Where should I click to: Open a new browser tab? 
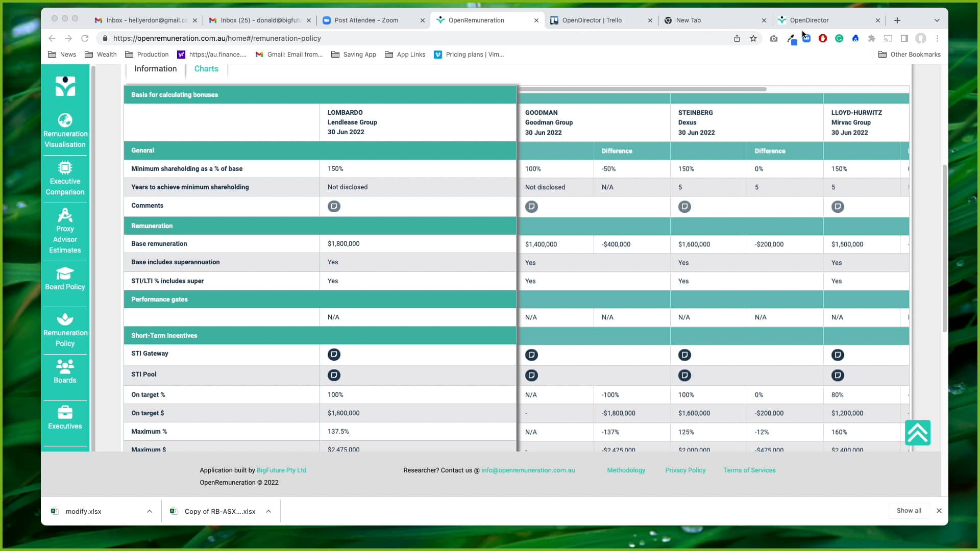tap(897, 20)
